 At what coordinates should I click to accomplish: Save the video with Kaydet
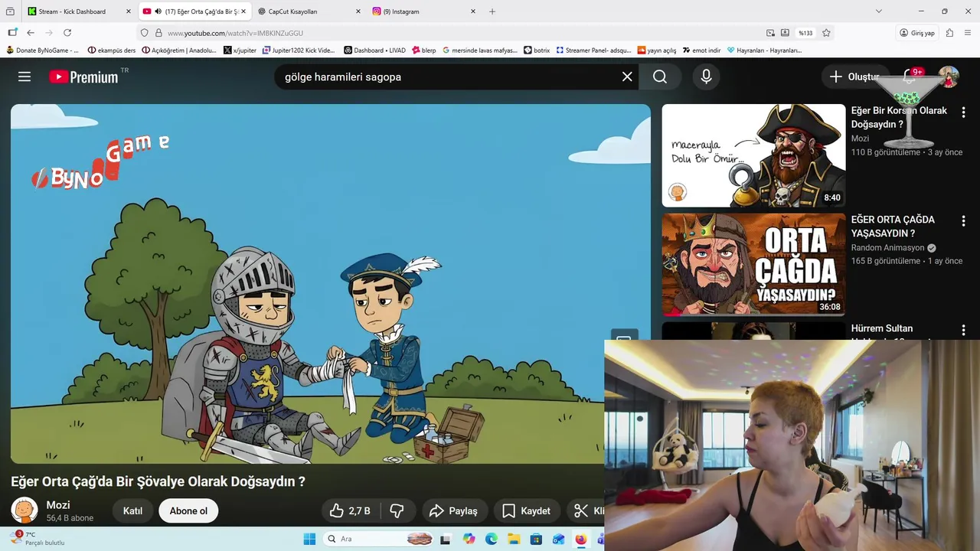point(526,510)
